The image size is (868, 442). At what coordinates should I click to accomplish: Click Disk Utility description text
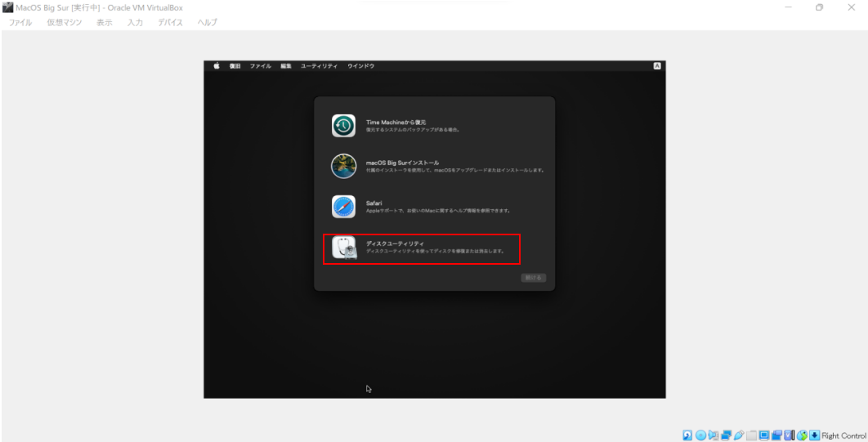coord(435,251)
